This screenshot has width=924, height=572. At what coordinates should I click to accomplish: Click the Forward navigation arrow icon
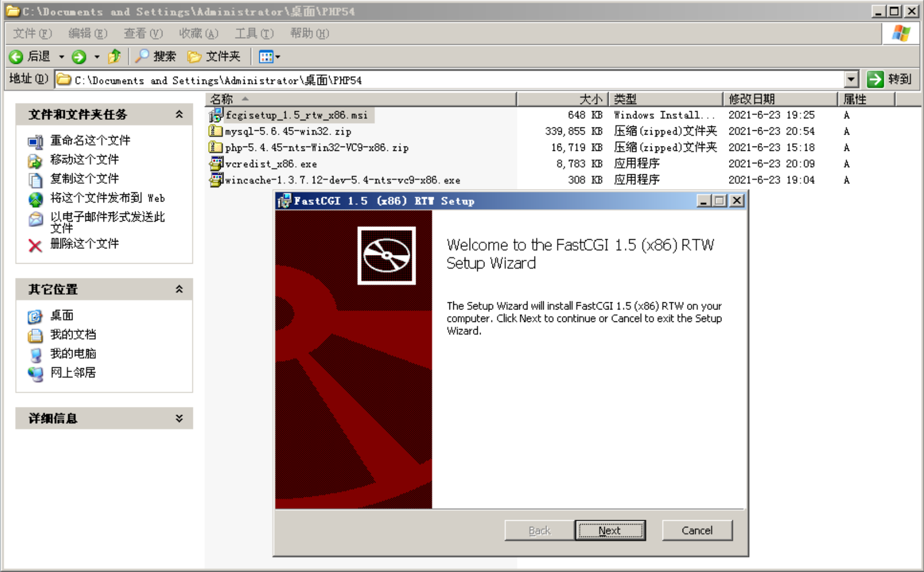point(79,57)
